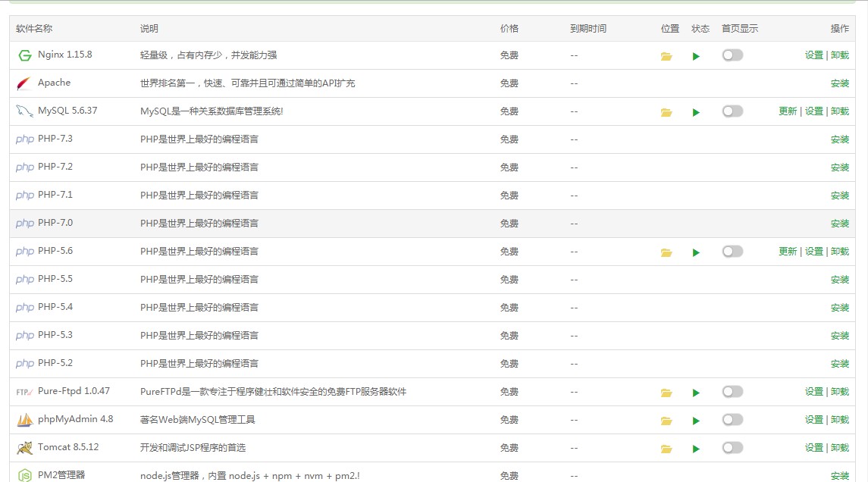868x482 pixels.
Task: Click the php icon beside PHP-7.1
Action: [x=25, y=196]
